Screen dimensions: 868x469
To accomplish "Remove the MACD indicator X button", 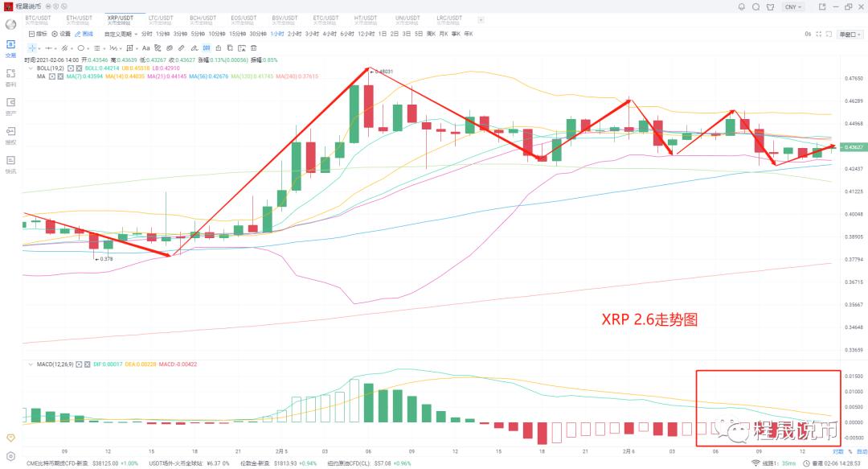I will pyautogui.click(x=88, y=364).
